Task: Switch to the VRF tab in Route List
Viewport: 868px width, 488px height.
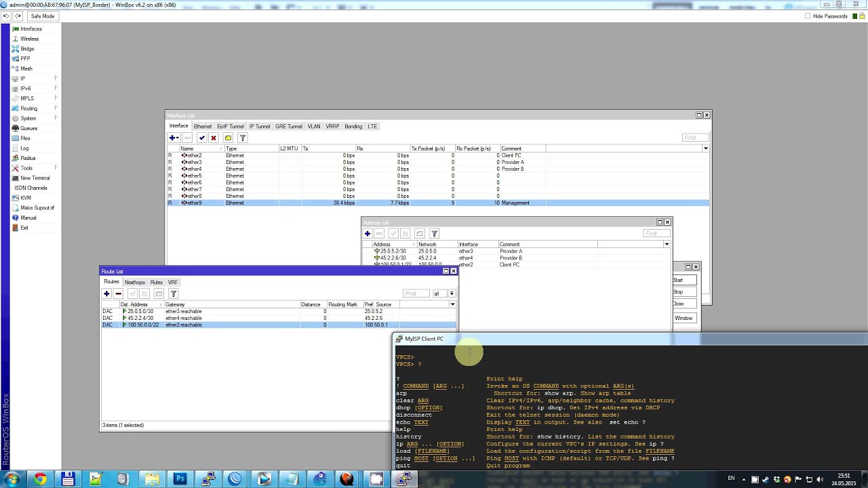Action: 173,282
